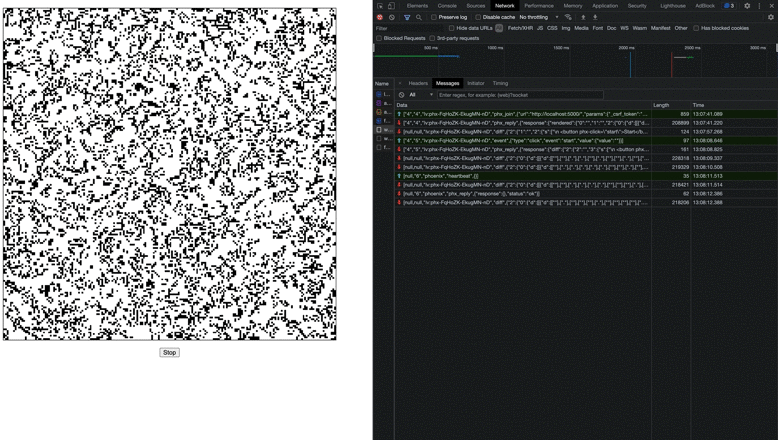
Task: Filter requests by Doc type
Action: tap(611, 28)
